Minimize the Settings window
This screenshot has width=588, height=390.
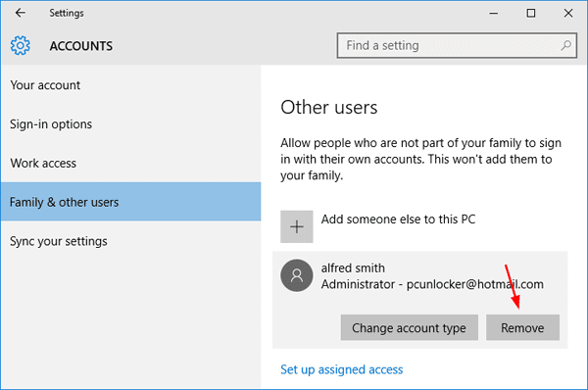coord(494,13)
